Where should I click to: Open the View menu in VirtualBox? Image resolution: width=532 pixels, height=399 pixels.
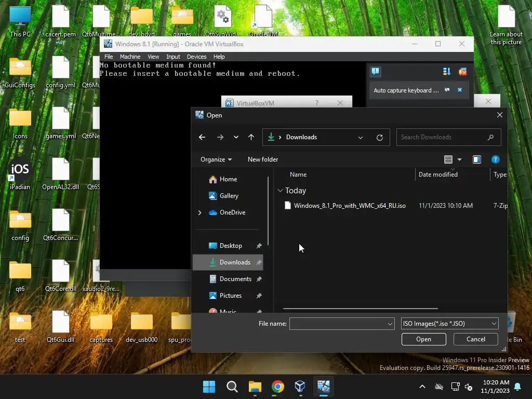pos(153,57)
